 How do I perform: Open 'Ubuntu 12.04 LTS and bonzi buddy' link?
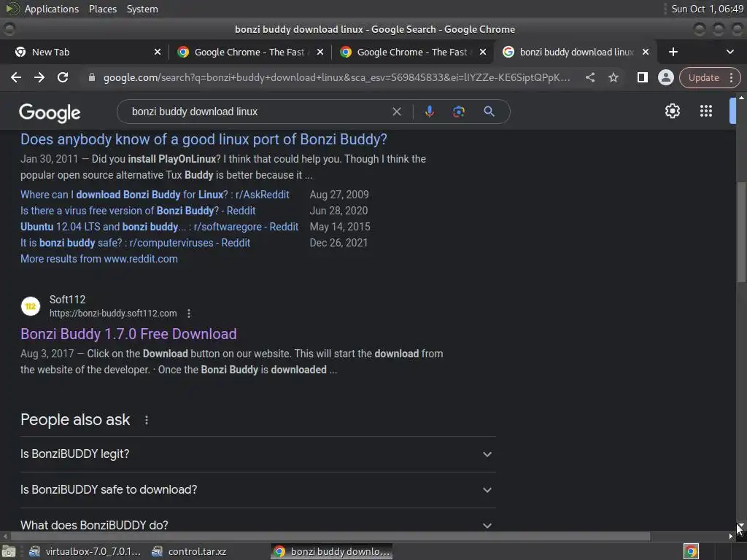[160, 227]
